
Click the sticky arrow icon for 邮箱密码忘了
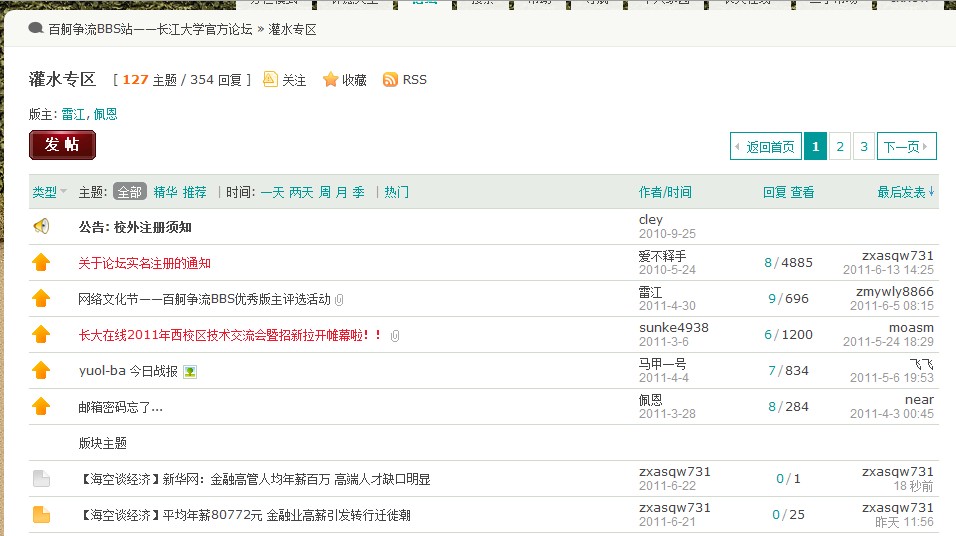tap(41, 406)
